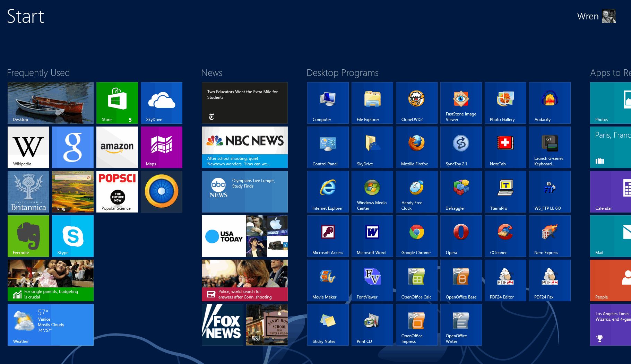Launch Opera browser
The height and width of the screenshot is (364, 631).
(461, 236)
